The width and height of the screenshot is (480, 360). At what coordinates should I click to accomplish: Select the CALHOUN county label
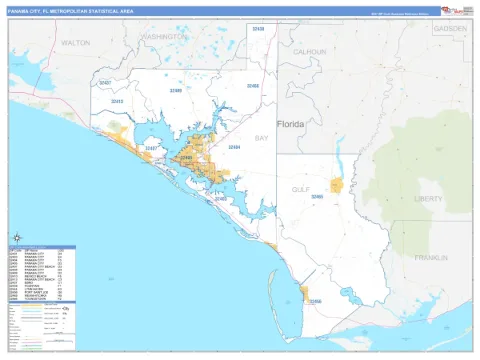pyautogui.click(x=309, y=52)
